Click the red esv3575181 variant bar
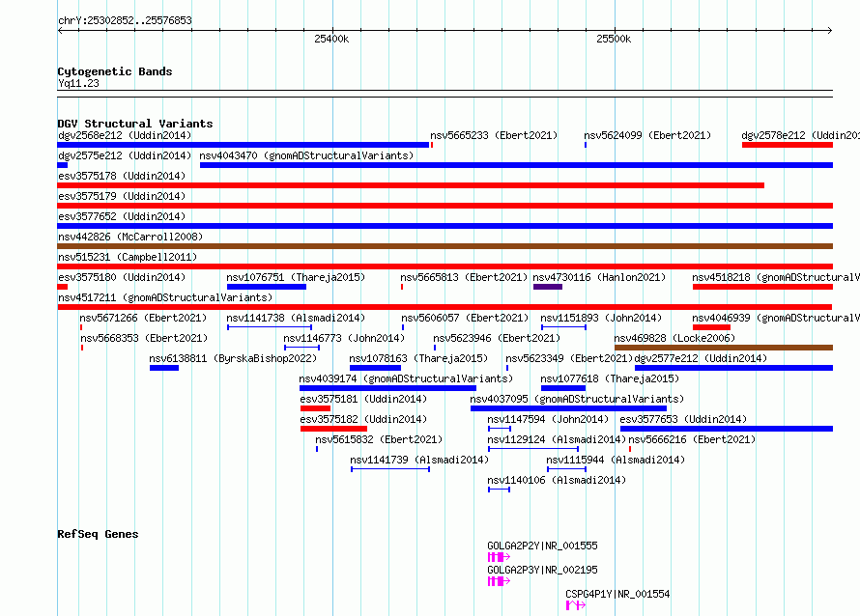The width and height of the screenshot is (860, 616). point(315,408)
